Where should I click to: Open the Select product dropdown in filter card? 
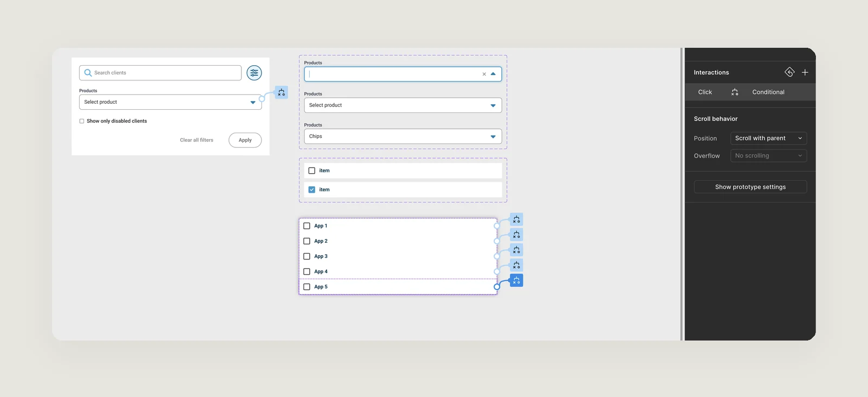coord(170,102)
